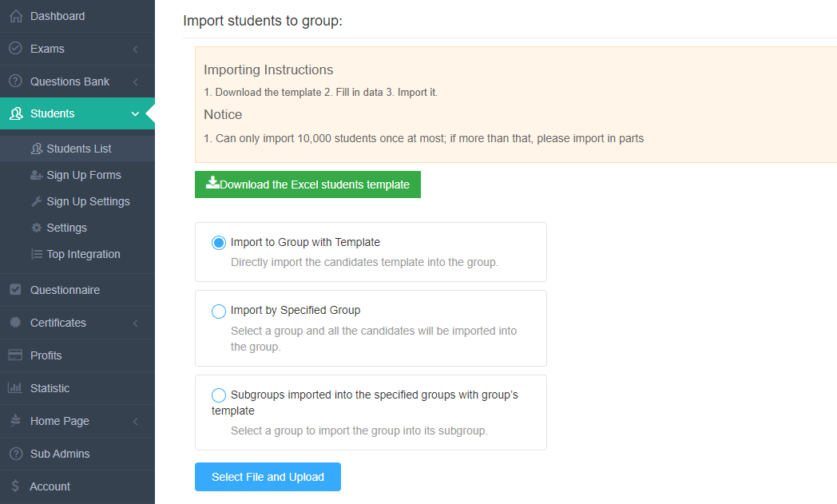
Task: Click the Exams checkmark icon
Action: [15, 48]
